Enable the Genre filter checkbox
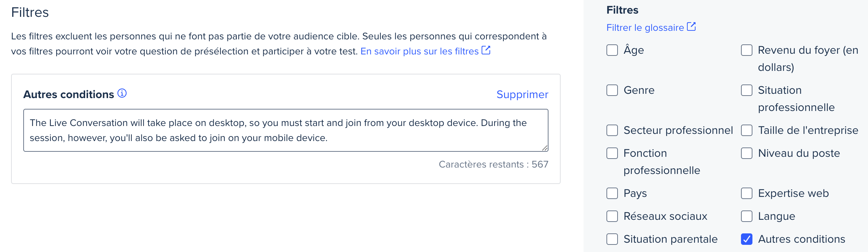 click(612, 90)
